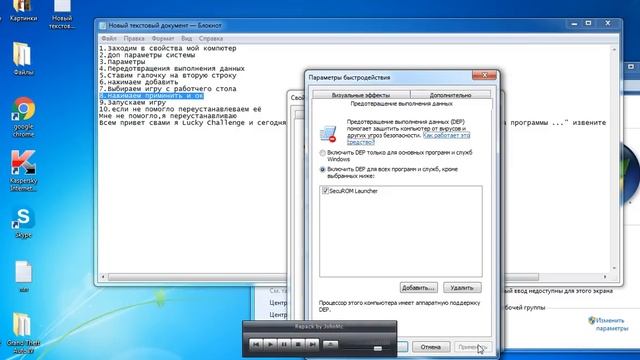The height and width of the screenshot is (360, 640).
Task: Open the Справка menu in Notepad
Action: [211, 38]
